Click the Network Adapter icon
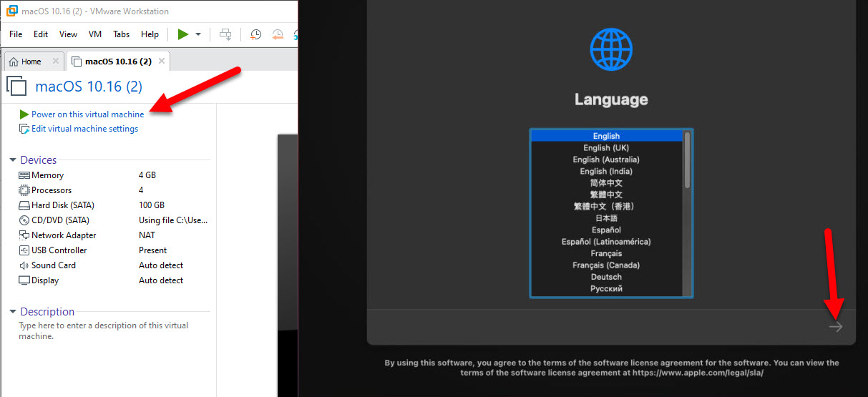 (x=24, y=235)
